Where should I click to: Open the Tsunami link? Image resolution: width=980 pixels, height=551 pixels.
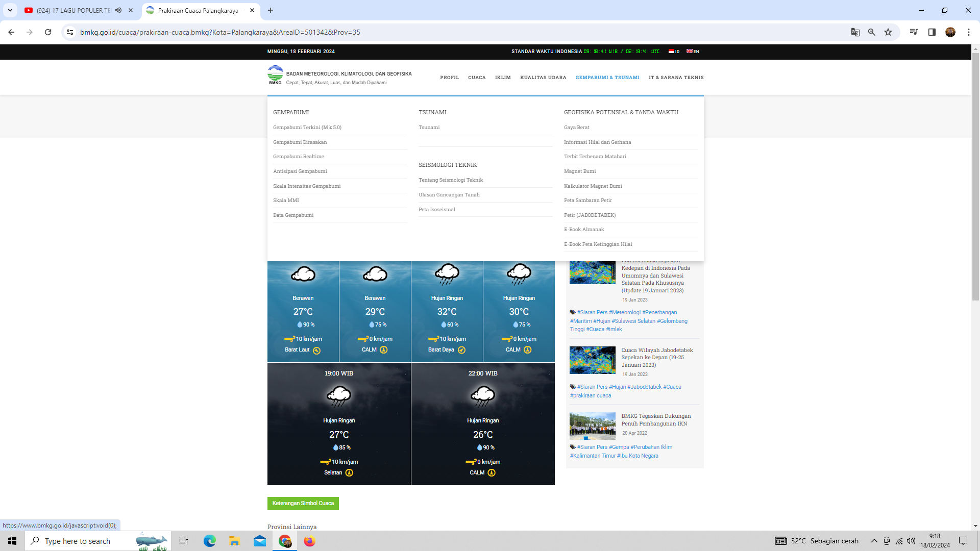pos(429,128)
